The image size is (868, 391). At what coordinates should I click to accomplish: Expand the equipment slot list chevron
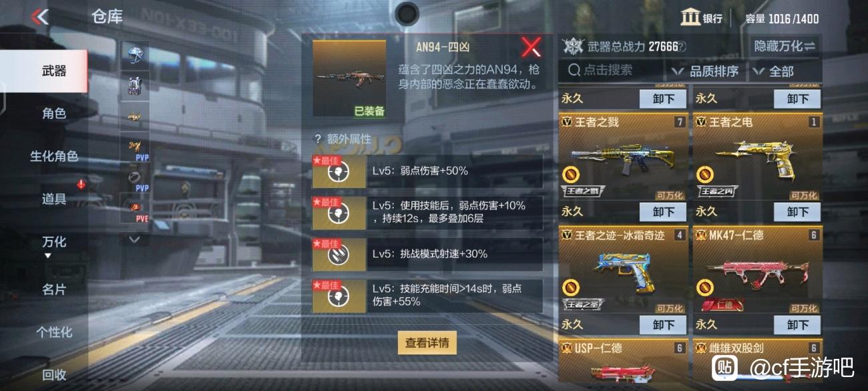tap(134, 239)
